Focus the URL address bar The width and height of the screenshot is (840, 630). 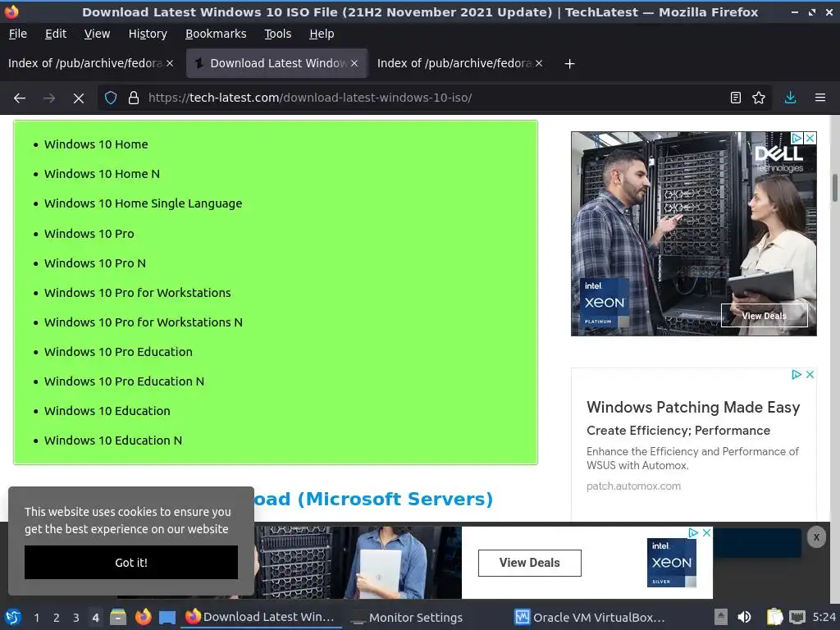[434, 98]
